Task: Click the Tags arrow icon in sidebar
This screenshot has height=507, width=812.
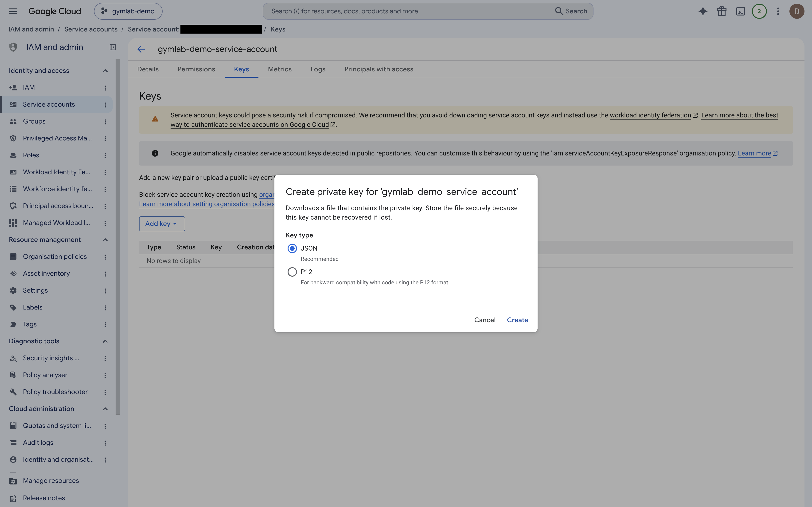Action: (x=13, y=324)
